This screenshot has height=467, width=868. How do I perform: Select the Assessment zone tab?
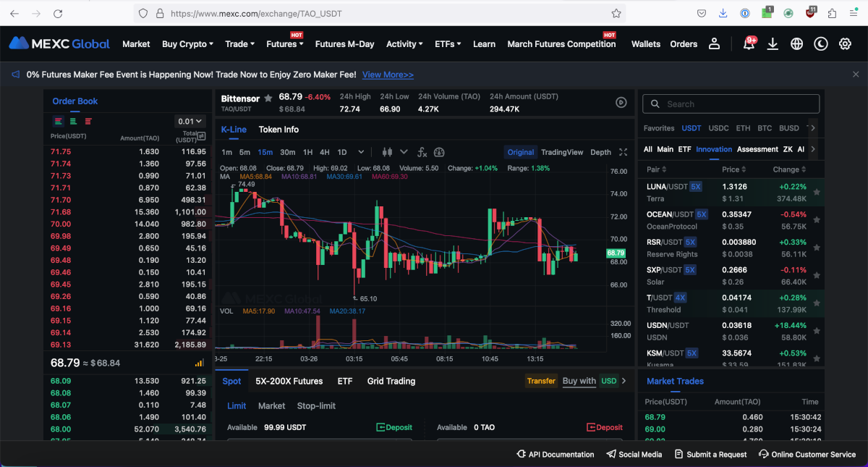pyautogui.click(x=757, y=149)
